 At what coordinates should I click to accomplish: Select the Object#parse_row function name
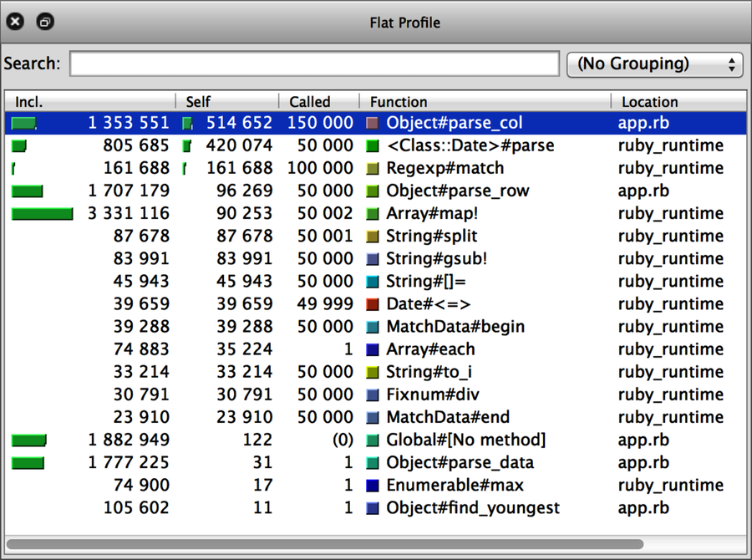click(x=458, y=191)
